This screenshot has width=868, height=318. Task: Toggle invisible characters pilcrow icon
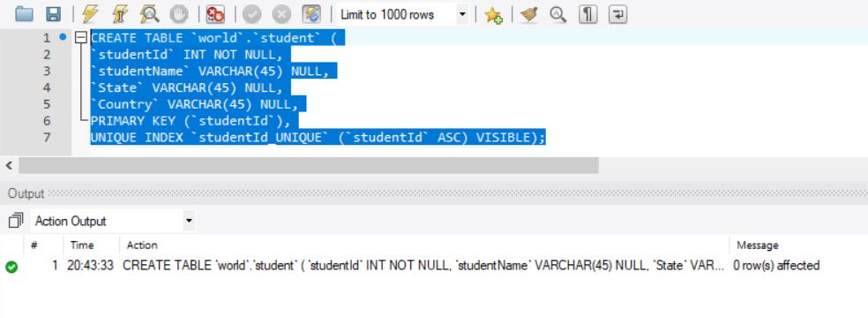tap(587, 14)
